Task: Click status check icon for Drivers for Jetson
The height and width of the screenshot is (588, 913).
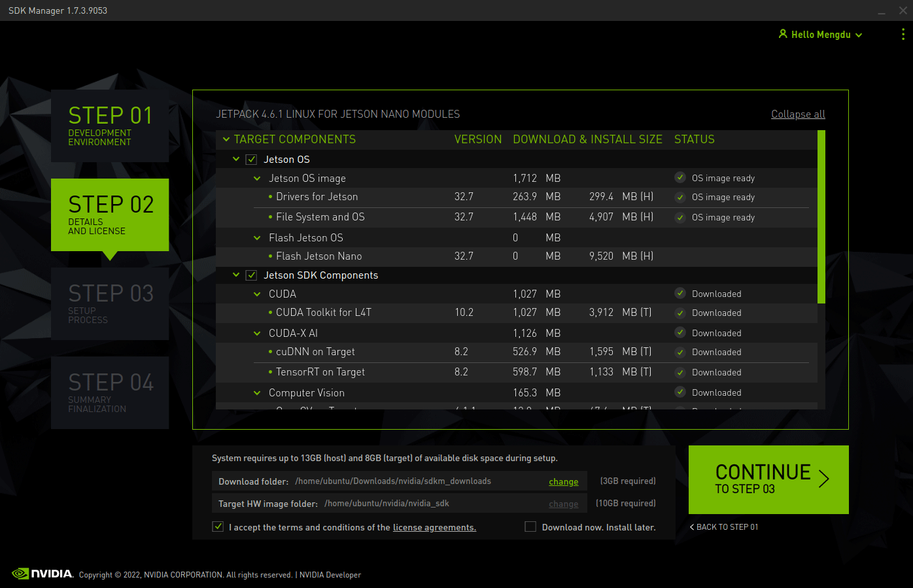Action: [680, 196]
